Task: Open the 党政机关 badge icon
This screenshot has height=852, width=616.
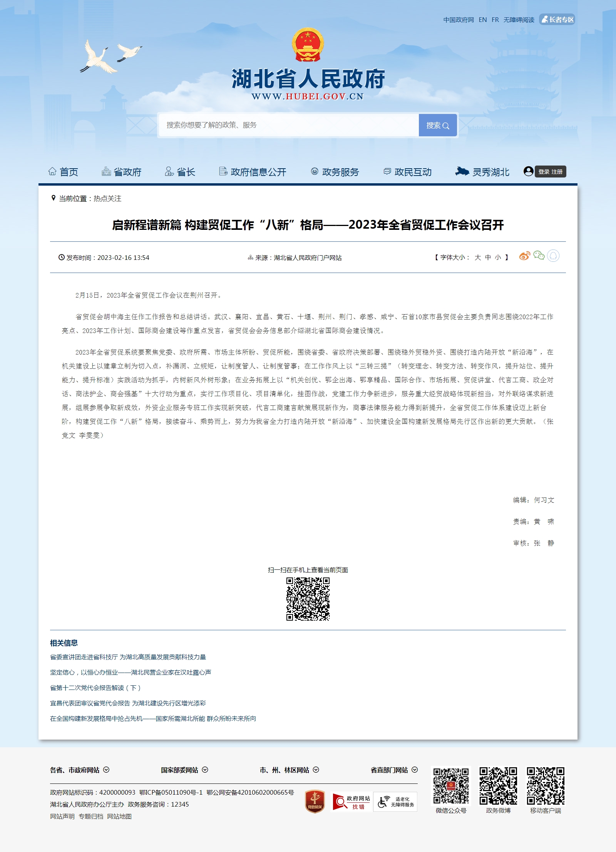Action: tap(315, 802)
